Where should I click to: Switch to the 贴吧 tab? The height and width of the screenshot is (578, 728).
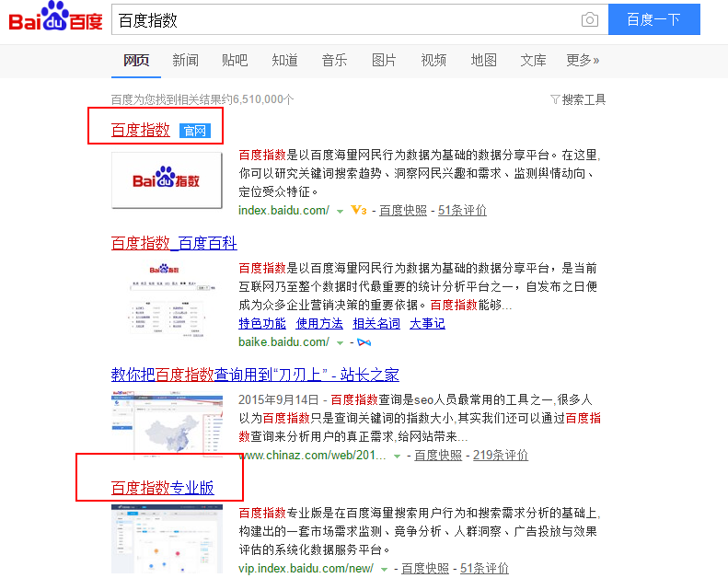[x=235, y=61]
